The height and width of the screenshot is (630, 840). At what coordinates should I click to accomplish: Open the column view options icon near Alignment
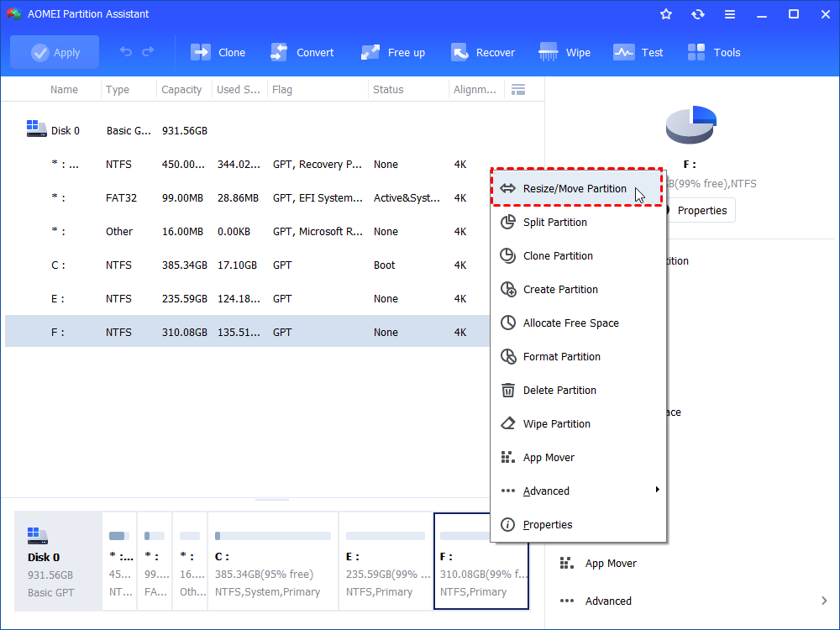[518, 89]
